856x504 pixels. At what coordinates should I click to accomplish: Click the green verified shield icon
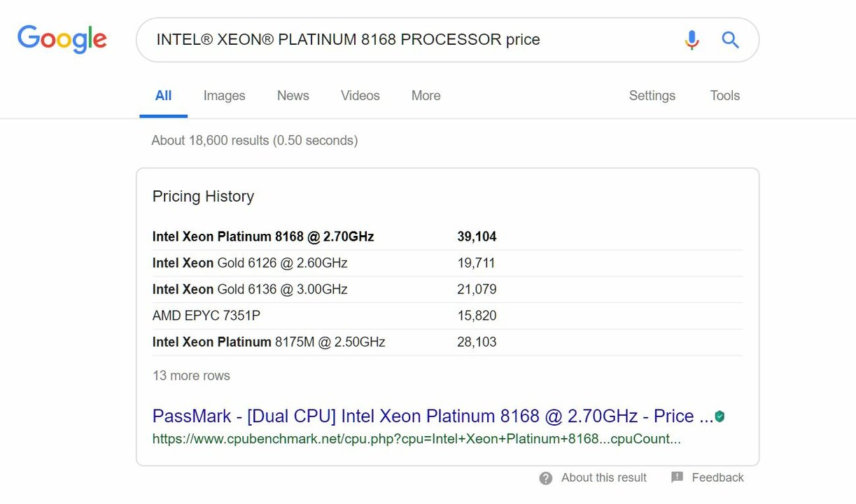720,416
